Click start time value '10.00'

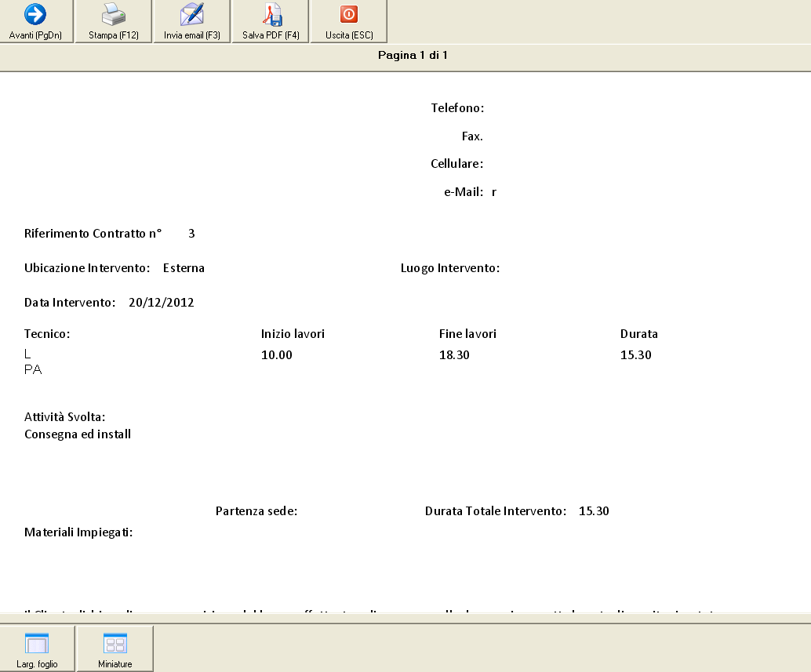click(x=277, y=355)
